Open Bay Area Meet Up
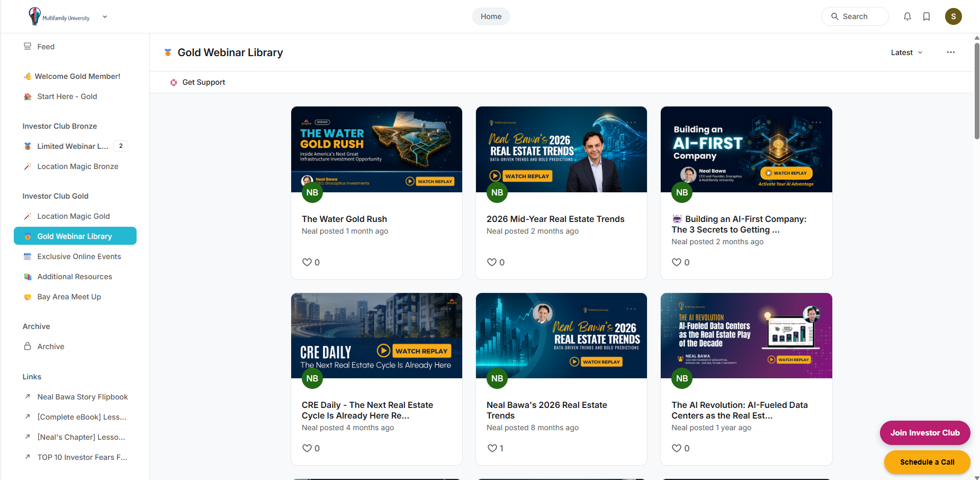Image resolution: width=980 pixels, height=480 pixels. pyautogui.click(x=75, y=297)
